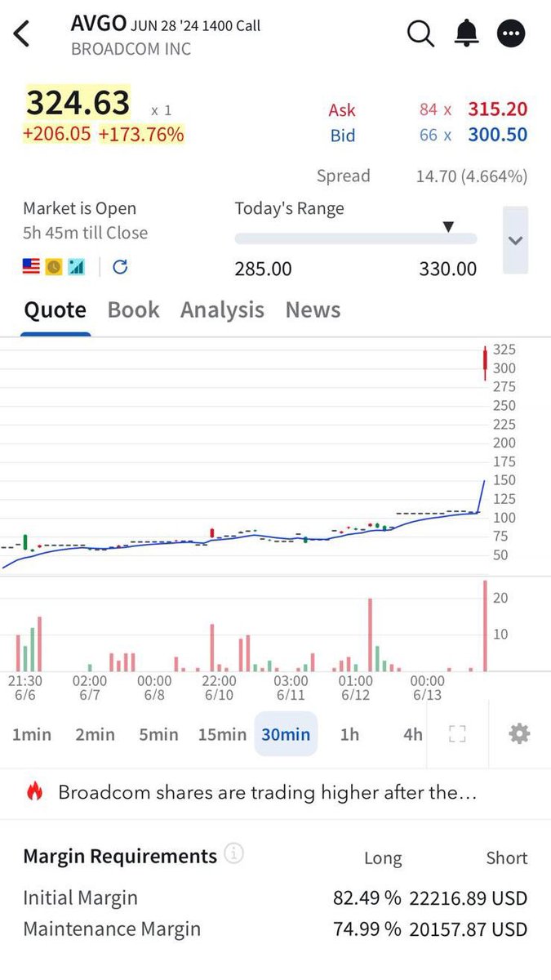
Task: Tap the Short column header
Action: (507, 858)
